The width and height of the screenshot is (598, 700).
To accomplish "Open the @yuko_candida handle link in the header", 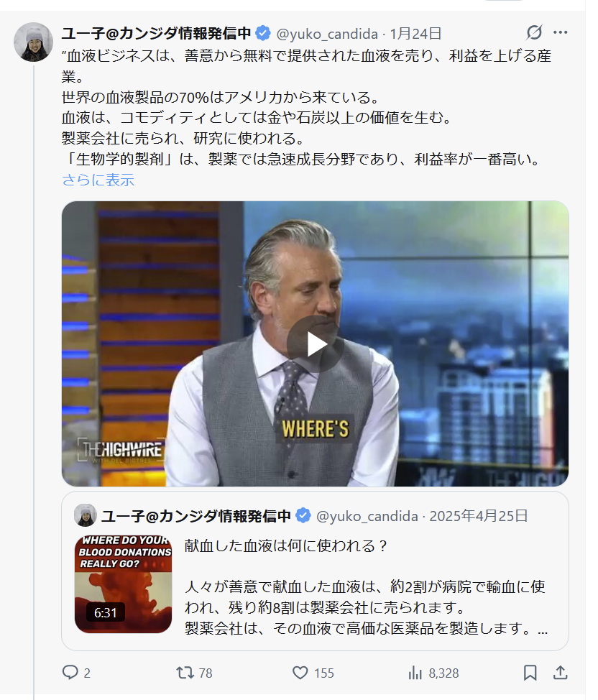I will [x=327, y=34].
